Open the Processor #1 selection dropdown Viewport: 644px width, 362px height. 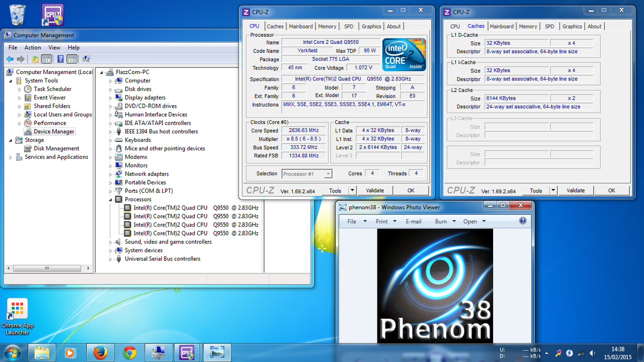coord(328,174)
